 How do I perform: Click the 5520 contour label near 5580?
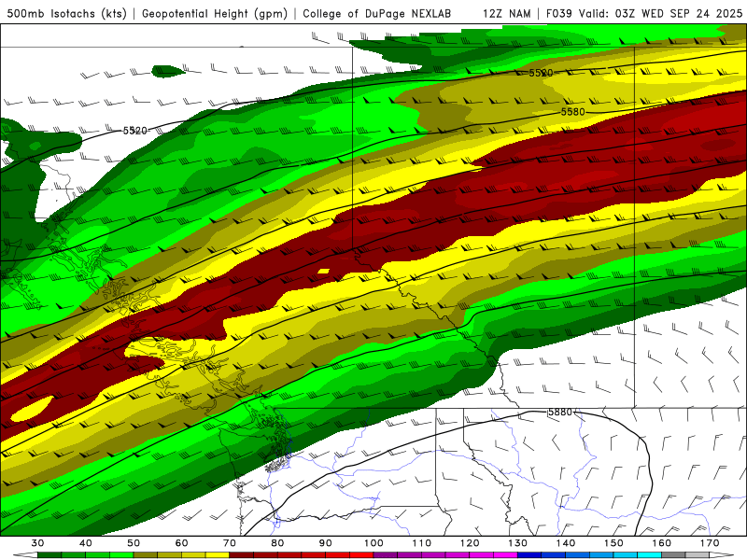pos(541,73)
